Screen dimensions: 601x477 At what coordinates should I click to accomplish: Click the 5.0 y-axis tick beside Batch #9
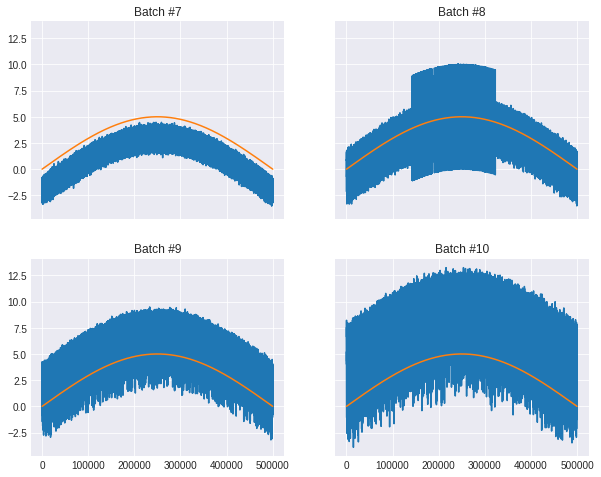pyautogui.click(x=21, y=354)
